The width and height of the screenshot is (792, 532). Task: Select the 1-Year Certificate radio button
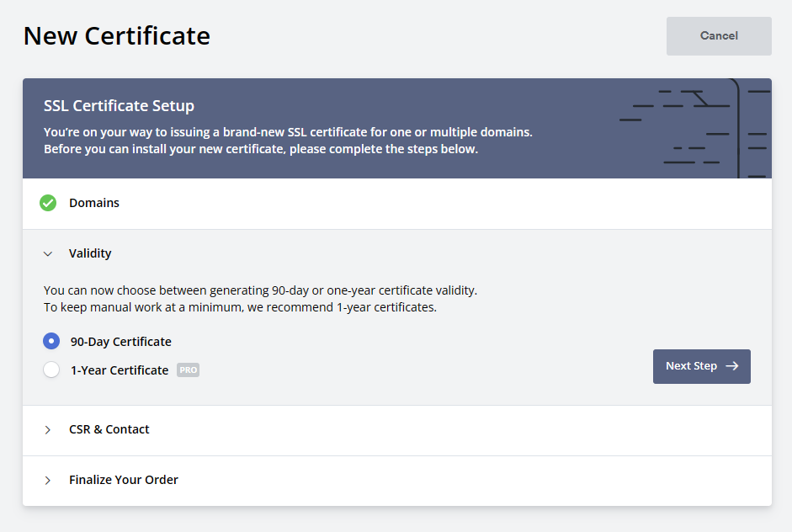point(51,370)
